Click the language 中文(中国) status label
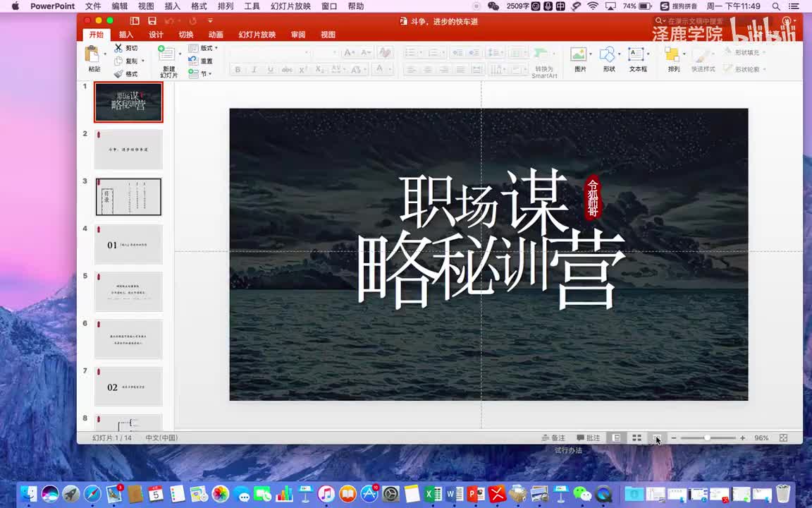The height and width of the screenshot is (508, 812). coord(161,438)
